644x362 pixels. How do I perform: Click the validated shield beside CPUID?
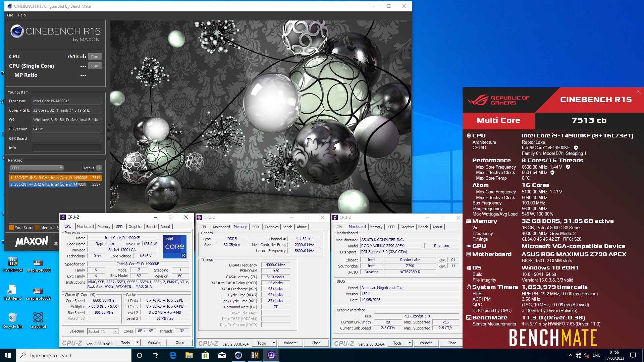(x=576, y=148)
